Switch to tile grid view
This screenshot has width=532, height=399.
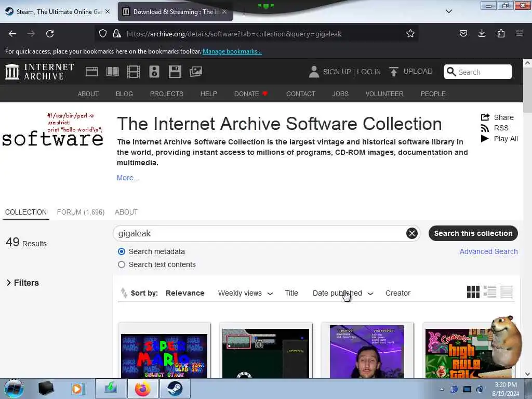tap(473, 292)
